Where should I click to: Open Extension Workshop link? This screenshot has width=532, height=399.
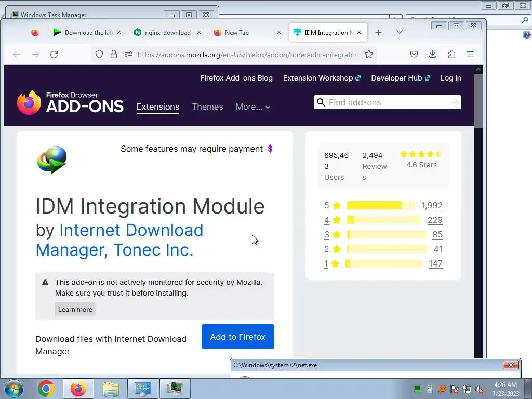click(322, 78)
